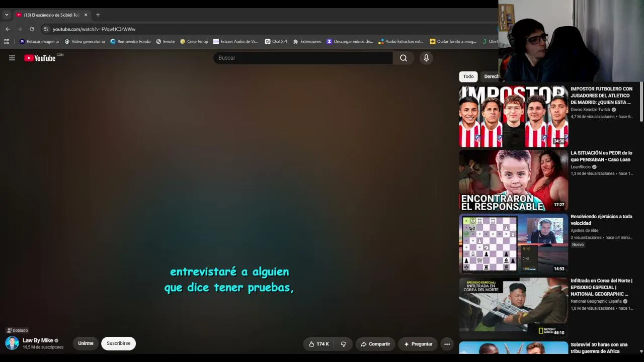644x362 pixels.
Task: Open the tab search dropdown arrow
Action: pos(7,15)
